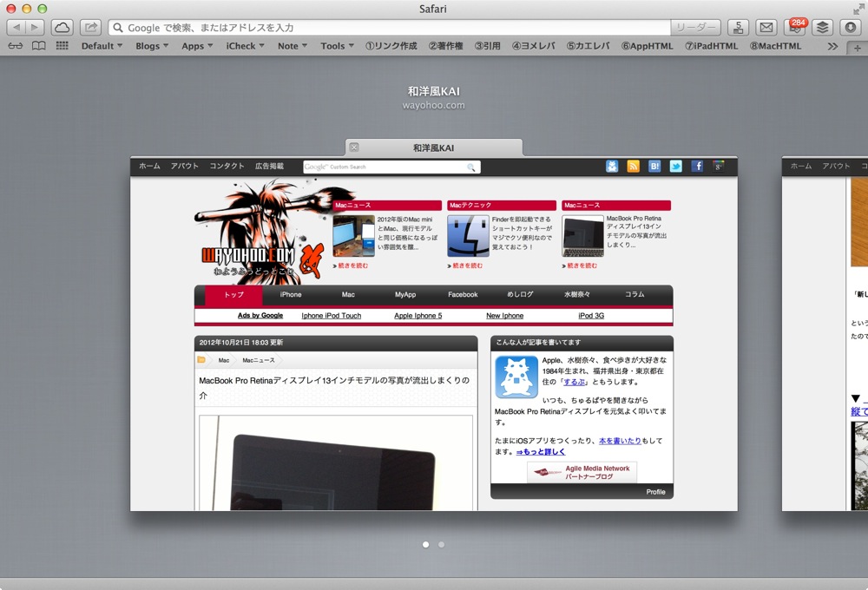Click the ③引用 bookmarklet
868x590 pixels.
click(487, 46)
